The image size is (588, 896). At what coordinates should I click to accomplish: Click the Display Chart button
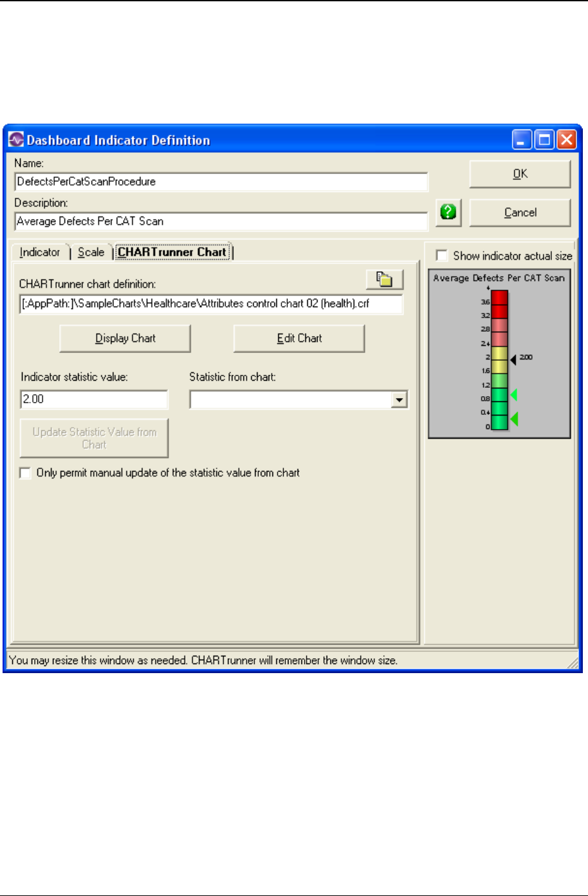click(125, 338)
